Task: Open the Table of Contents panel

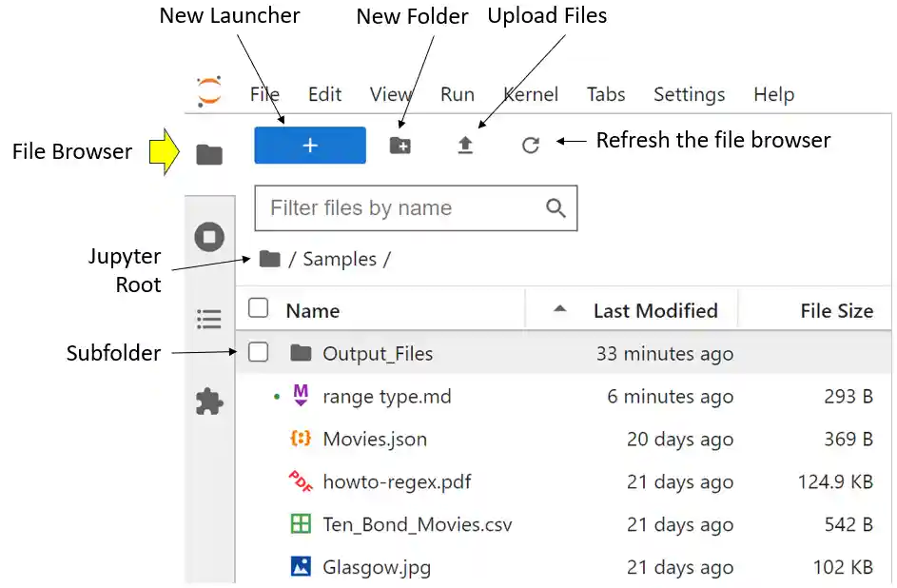Action: [x=209, y=319]
